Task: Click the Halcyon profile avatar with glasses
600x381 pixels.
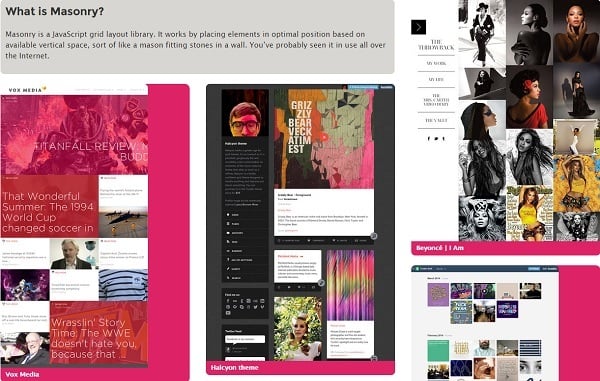Action: tap(245, 113)
